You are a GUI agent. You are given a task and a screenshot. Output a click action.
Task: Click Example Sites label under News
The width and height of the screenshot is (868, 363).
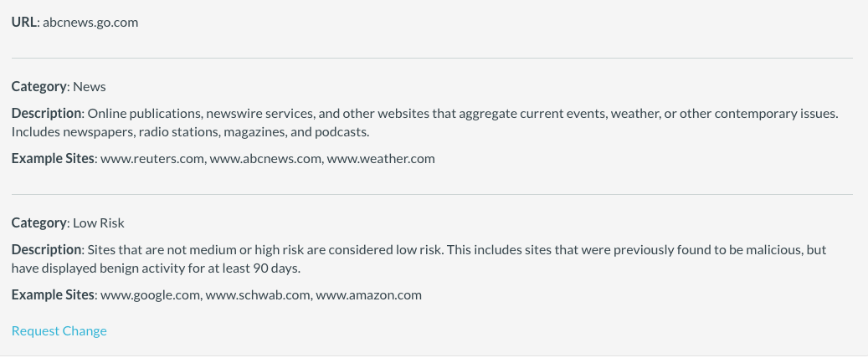click(53, 158)
